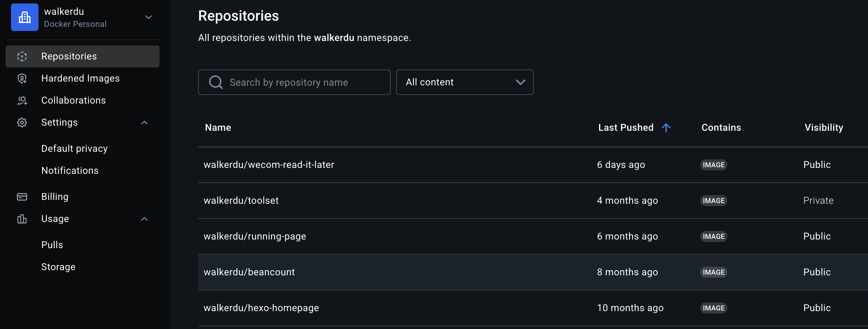Image resolution: width=868 pixels, height=329 pixels.
Task: Click the Collaborations people icon
Action: click(x=22, y=100)
